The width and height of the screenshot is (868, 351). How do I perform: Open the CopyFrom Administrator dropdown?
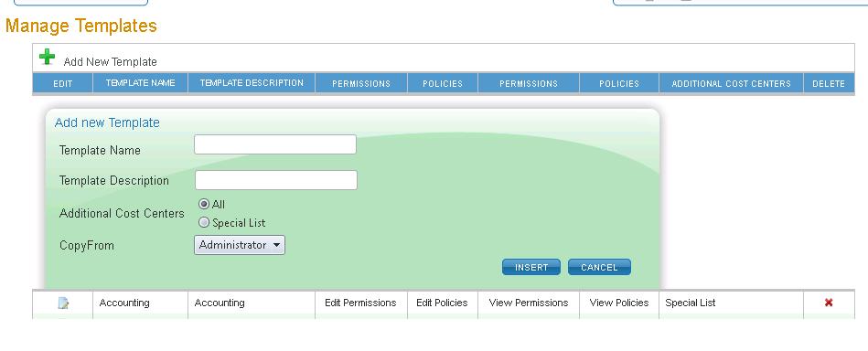240,245
